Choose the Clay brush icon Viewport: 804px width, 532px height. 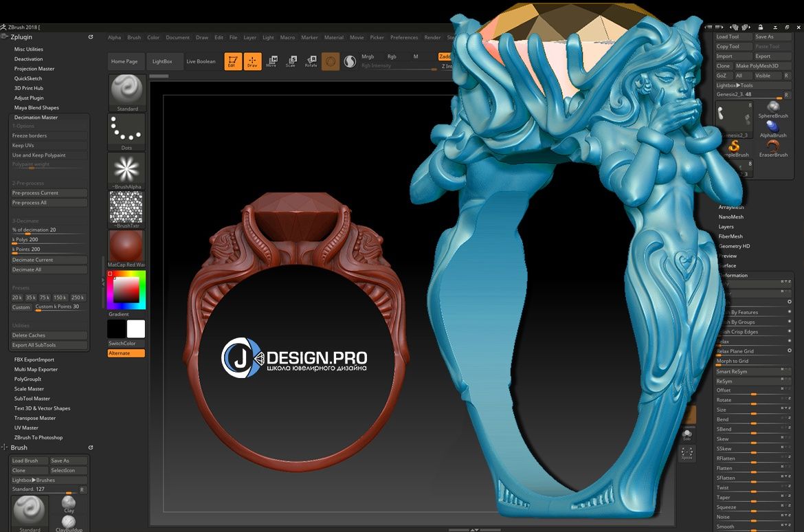coord(69,504)
